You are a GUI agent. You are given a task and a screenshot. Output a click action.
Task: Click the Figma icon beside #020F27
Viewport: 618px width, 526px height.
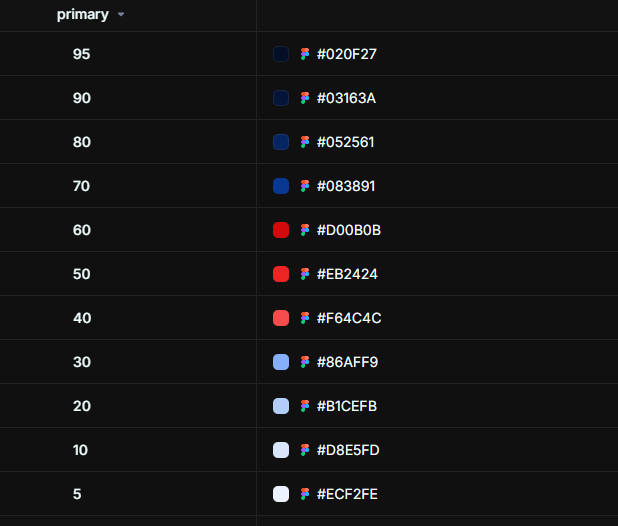tap(305, 54)
